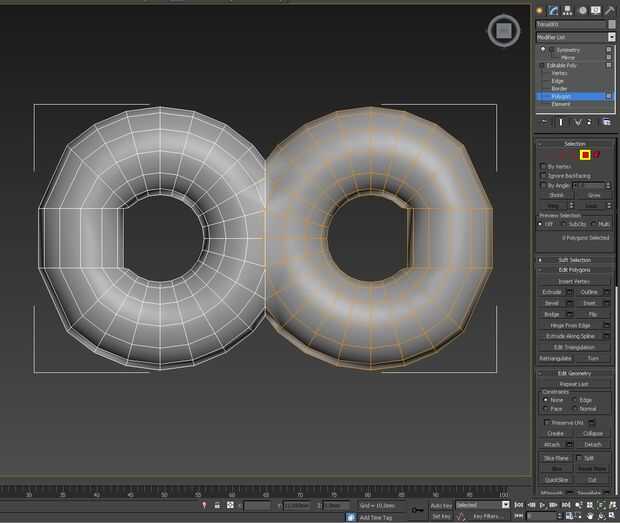Open the Modify command panel tab

[553, 9]
